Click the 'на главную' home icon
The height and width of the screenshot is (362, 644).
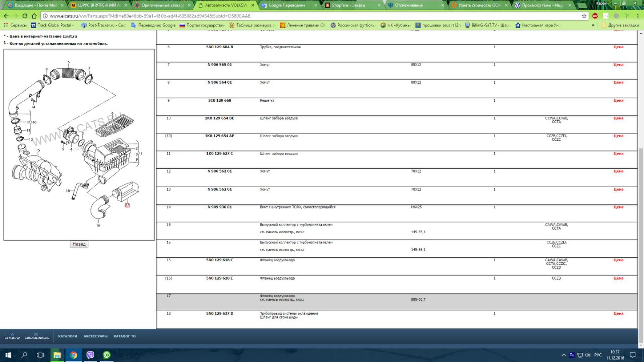click(x=12, y=336)
